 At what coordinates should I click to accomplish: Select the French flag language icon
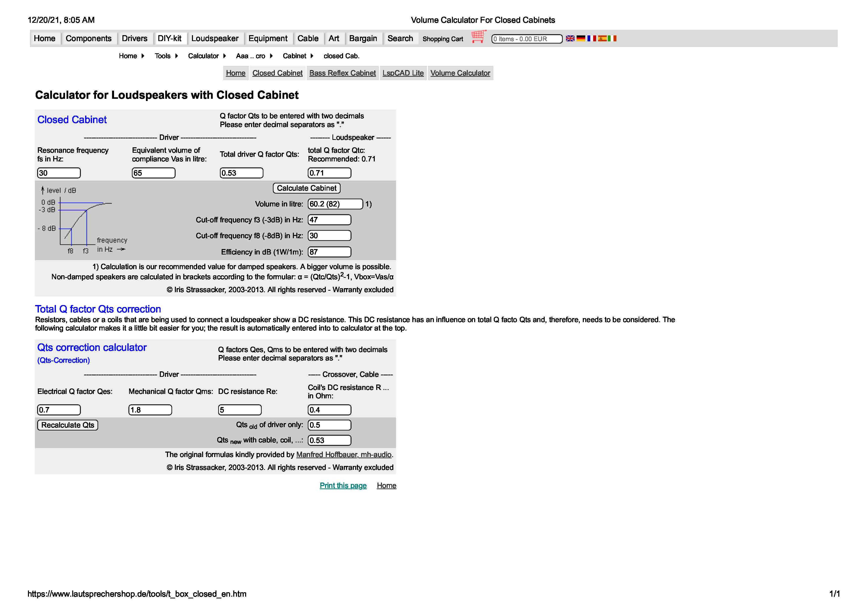pyautogui.click(x=592, y=39)
